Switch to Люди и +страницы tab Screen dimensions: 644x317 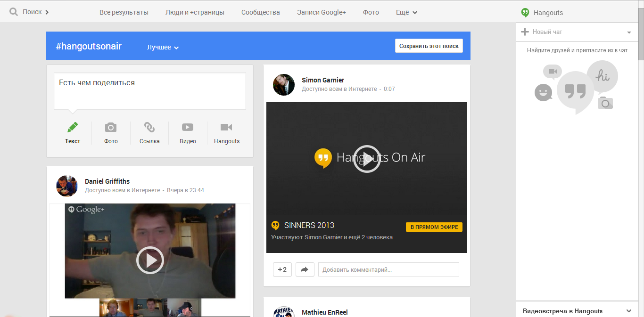click(x=195, y=12)
